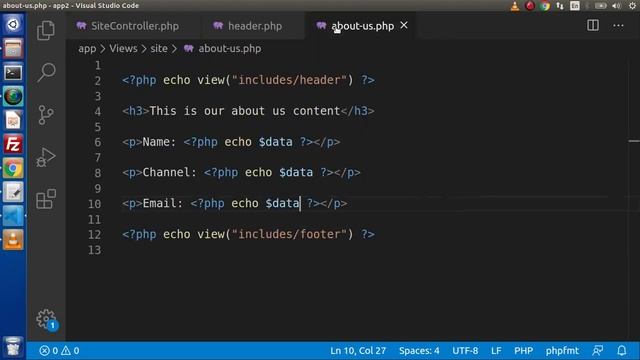
Task: Open volume indicator in top panel
Action: tap(616, 6)
